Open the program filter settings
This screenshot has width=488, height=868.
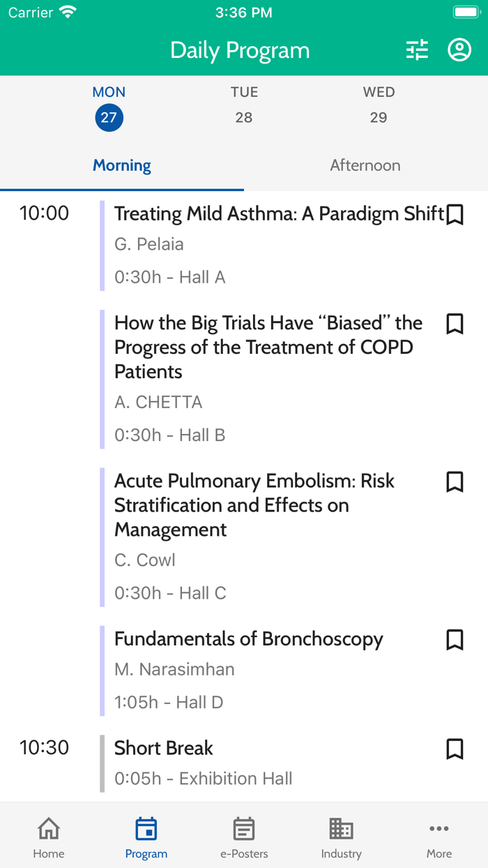pyautogui.click(x=417, y=50)
